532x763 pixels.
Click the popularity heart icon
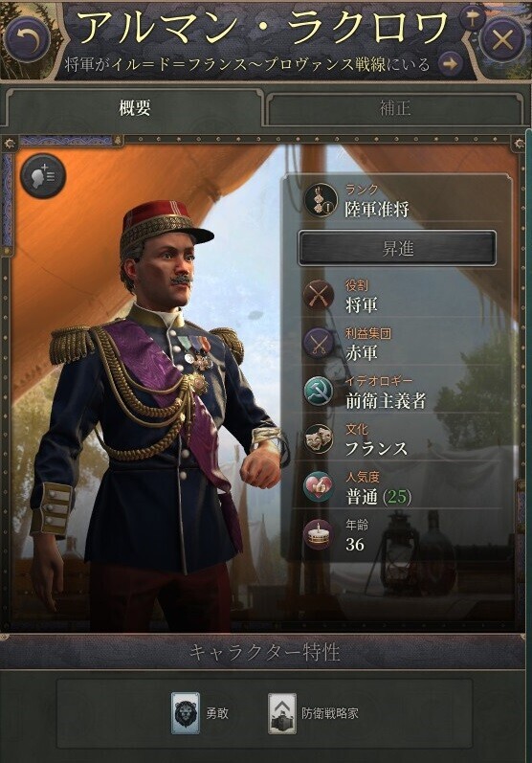[x=319, y=486]
